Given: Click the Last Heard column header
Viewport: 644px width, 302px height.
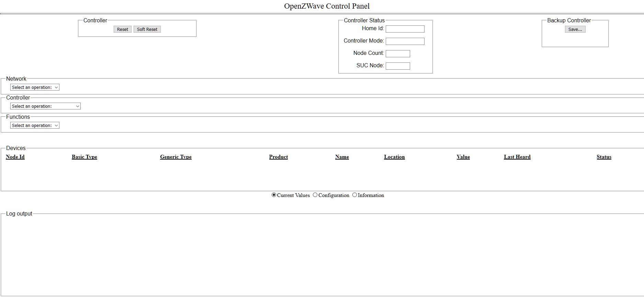Looking at the screenshot, I should 517,157.
